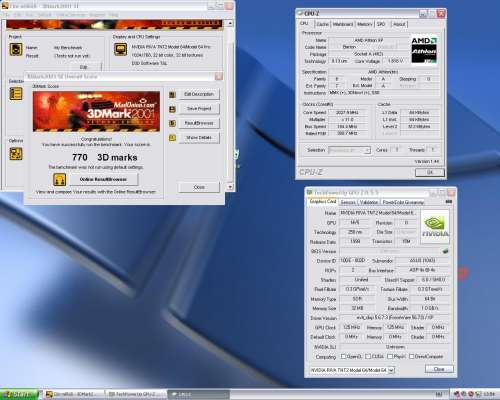
Task: Click the Close button in GPU-Z
Action: [x=439, y=369]
